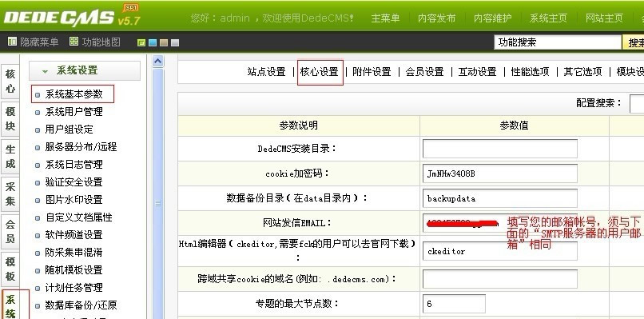Switch to the 站点设置 settings tab
The image size is (644, 319).
tap(266, 72)
